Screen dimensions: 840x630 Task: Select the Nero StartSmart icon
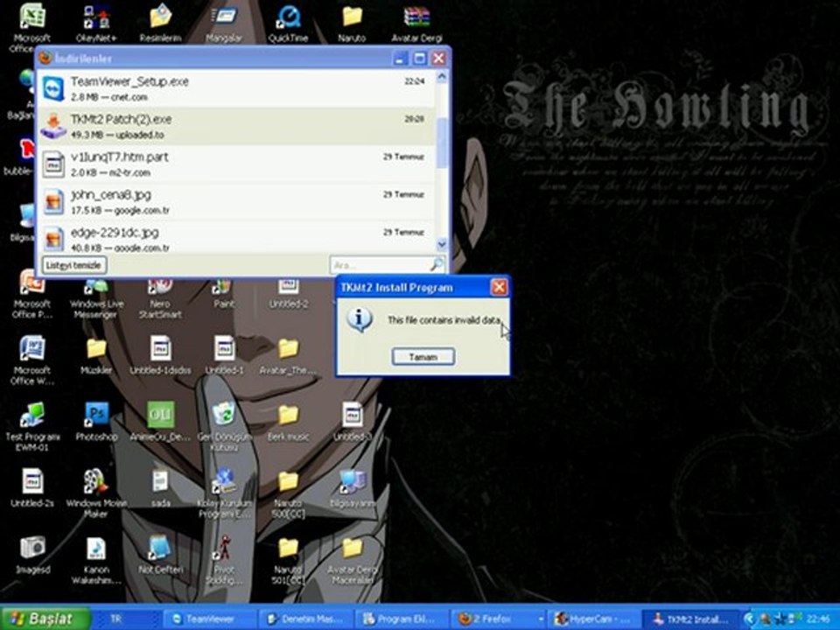pos(160,299)
